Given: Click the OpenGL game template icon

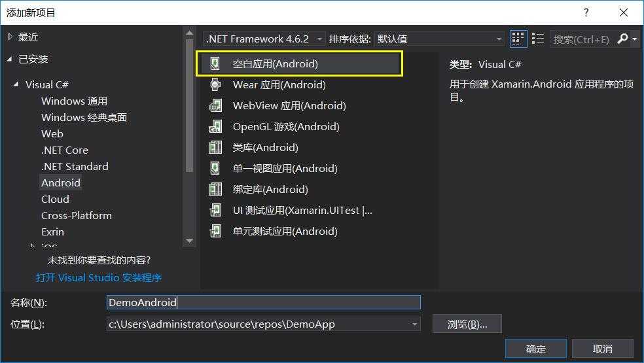Looking at the screenshot, I should (x=215, y=126).
